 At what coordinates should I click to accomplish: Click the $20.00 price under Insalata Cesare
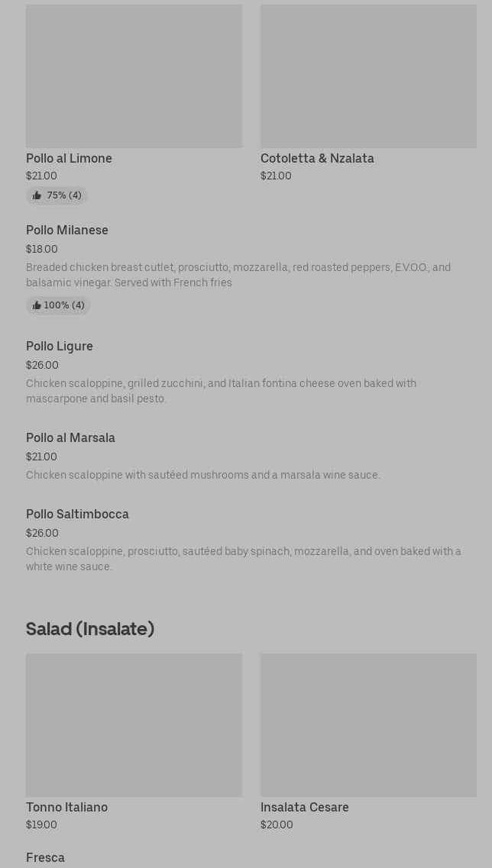[277, 825]
